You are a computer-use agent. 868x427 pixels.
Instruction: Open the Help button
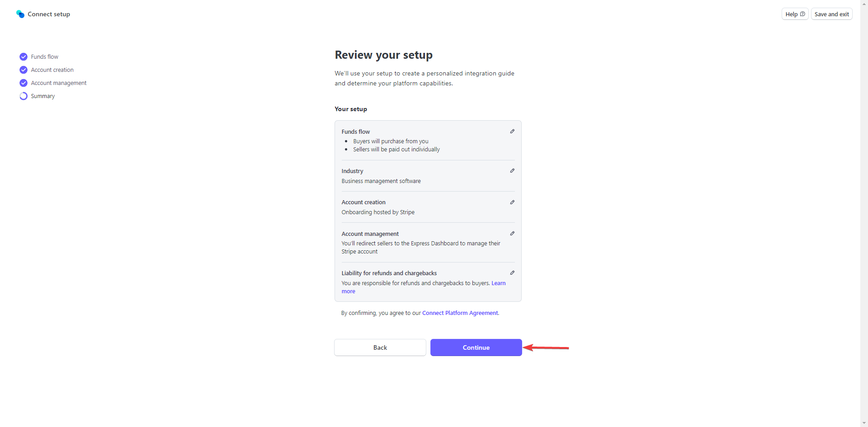[795, 14]
